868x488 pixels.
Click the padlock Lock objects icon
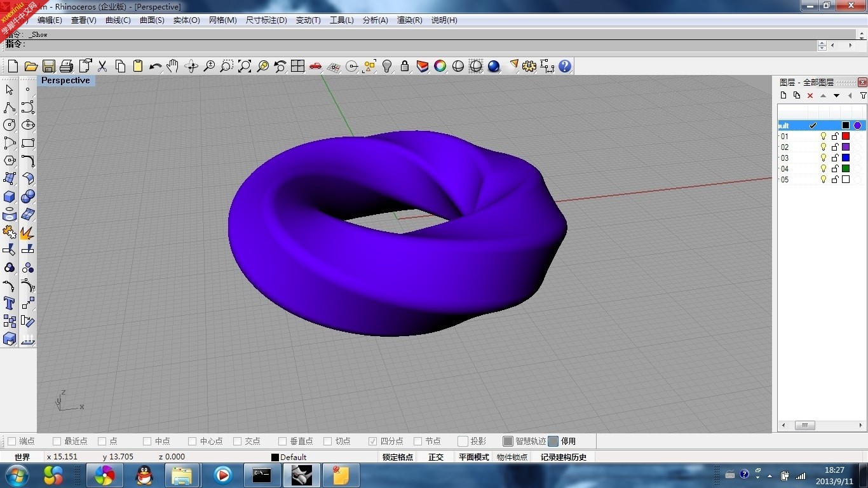(405, 66)
